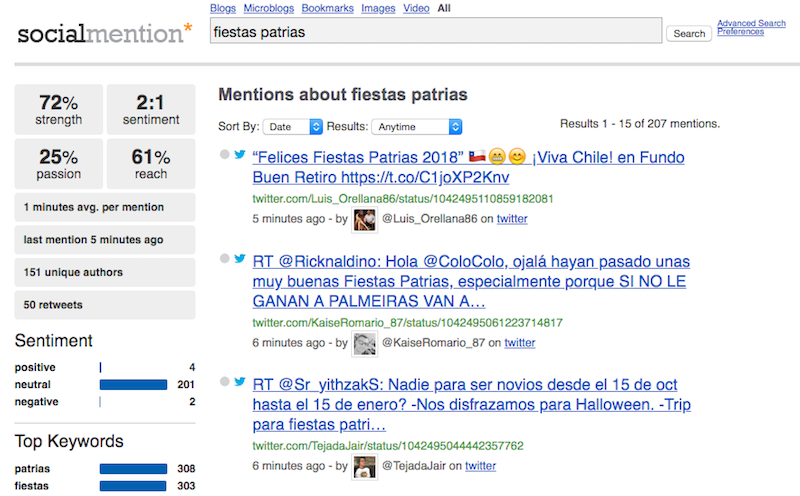Open the Sort By Date dropdown
Screen dimensions: 800x496
pos(292,127)
